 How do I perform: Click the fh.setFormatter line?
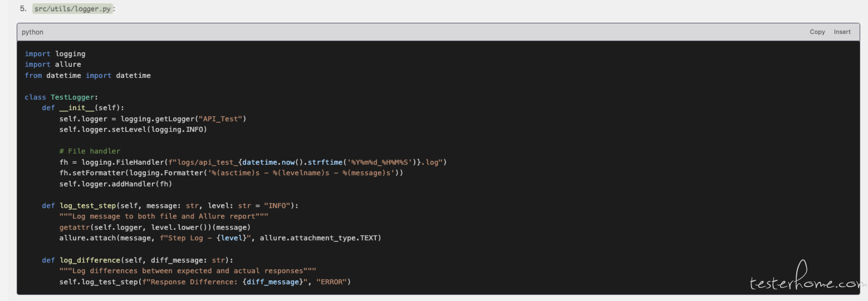coord(231,173)
